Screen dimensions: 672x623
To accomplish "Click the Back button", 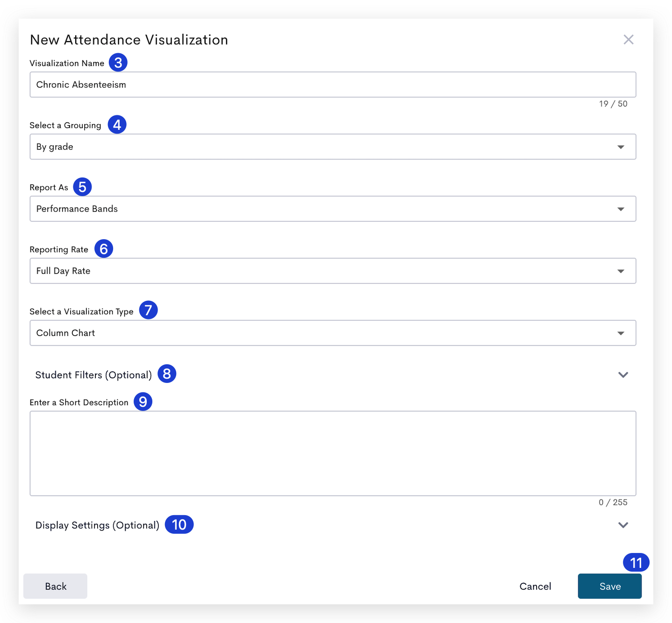I will point(55,586).
